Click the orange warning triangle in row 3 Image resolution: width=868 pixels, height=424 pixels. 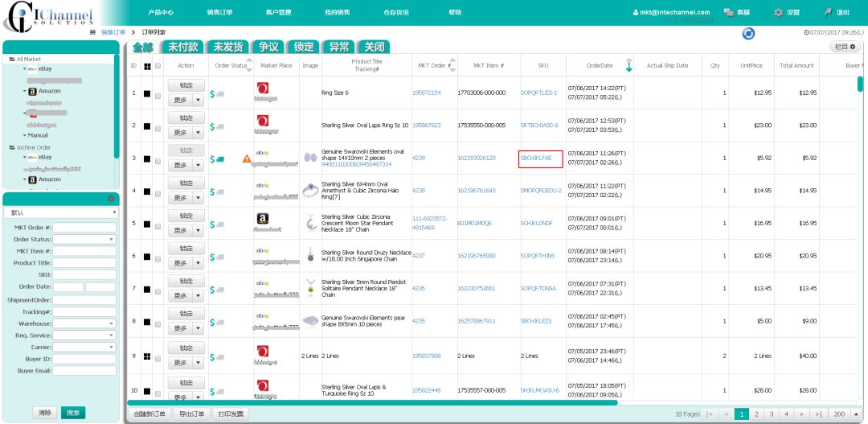(247, 158)
